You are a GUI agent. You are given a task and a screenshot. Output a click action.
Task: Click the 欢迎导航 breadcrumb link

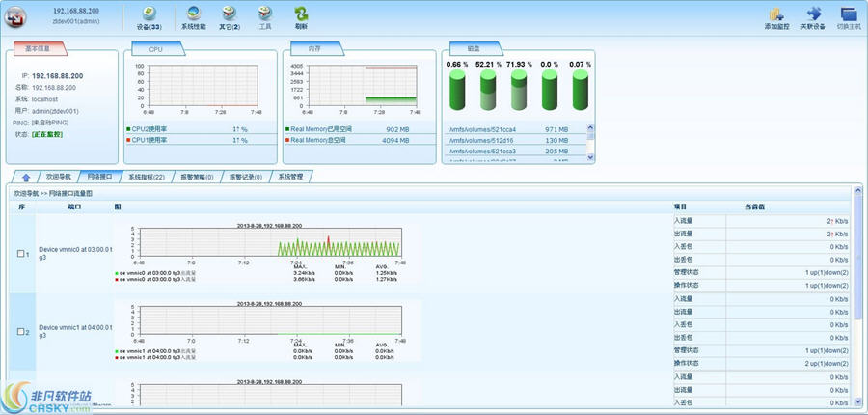26,194
